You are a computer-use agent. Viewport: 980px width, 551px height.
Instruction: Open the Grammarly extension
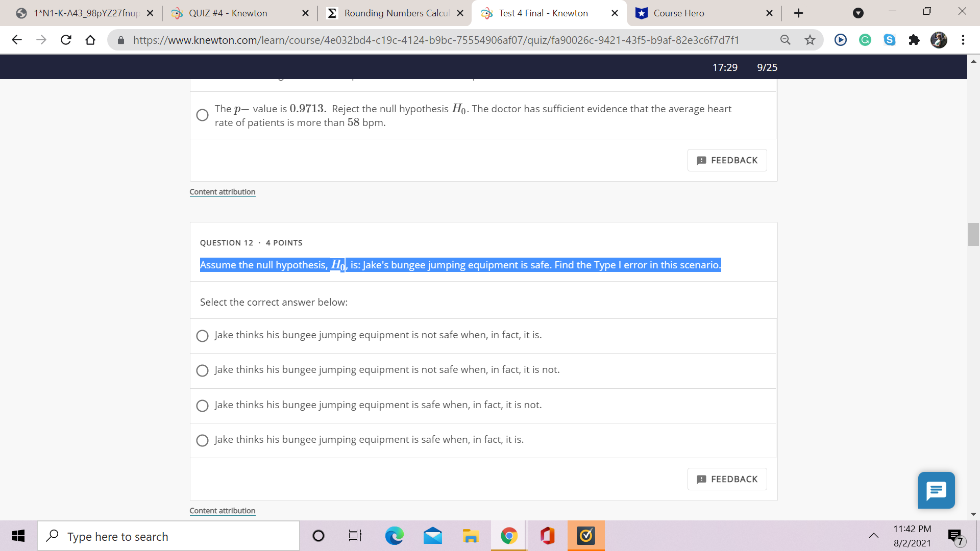(865, 40)
